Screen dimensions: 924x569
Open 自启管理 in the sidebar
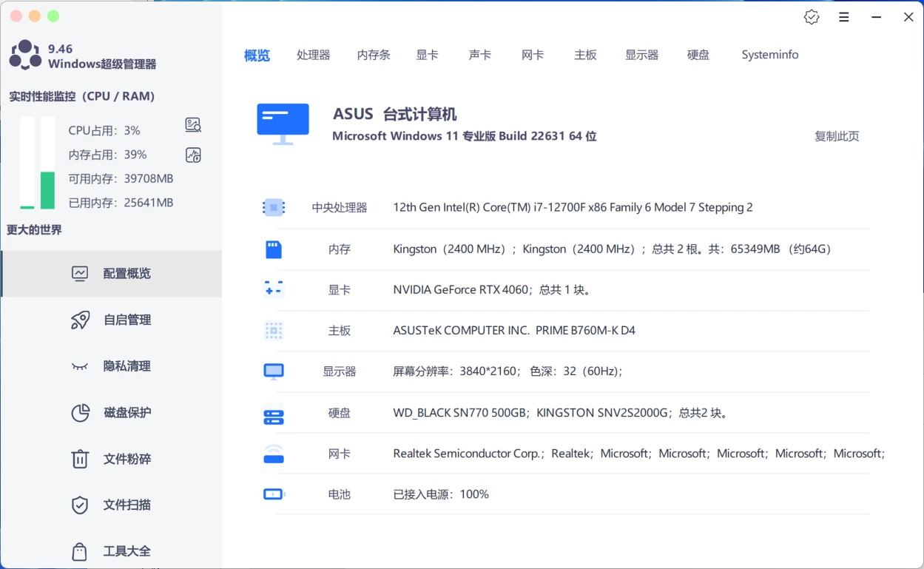[x=112, y=320]
